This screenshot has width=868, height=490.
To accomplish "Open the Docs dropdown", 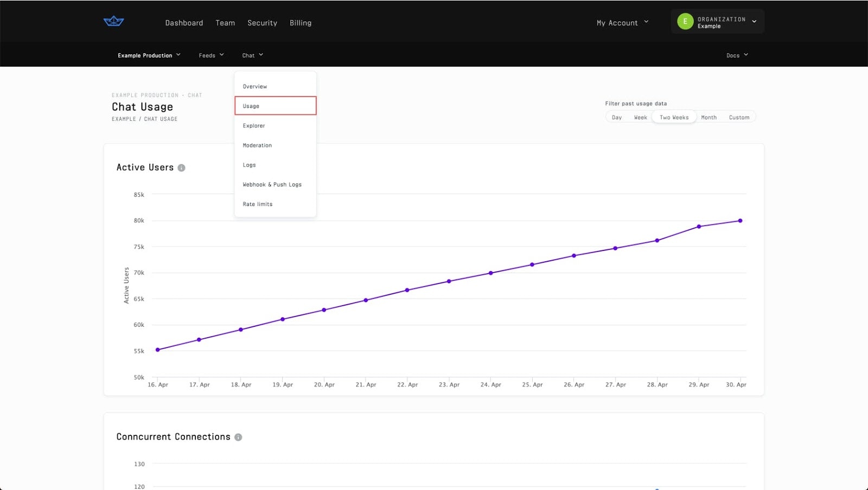I will pos(737,55).
